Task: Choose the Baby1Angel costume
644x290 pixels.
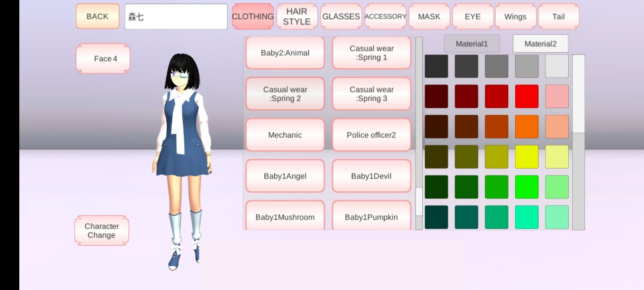Action: 285,176
